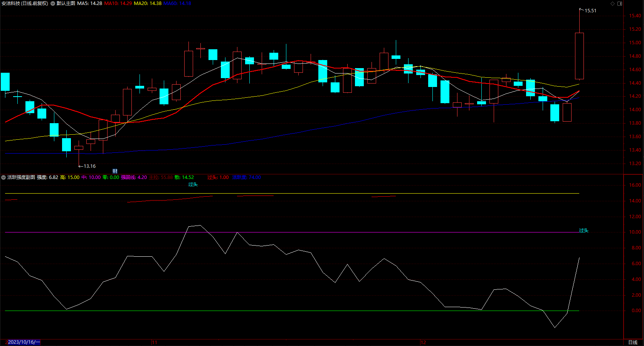This screenshot has width=644, height=346.
Task: Click the 高: 15.00 value
Action: (x=70, y=177)
